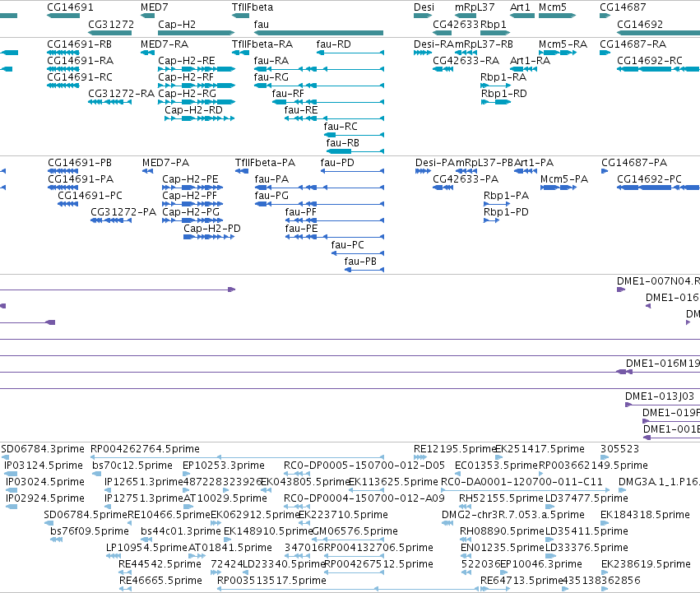Select transcript MED7-RA
The height and width of the screenshot is (593, 700).
pos(147,53)
